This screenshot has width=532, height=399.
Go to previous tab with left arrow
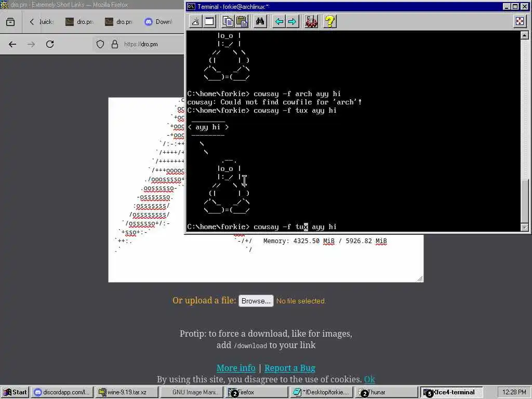coord(279,22)
